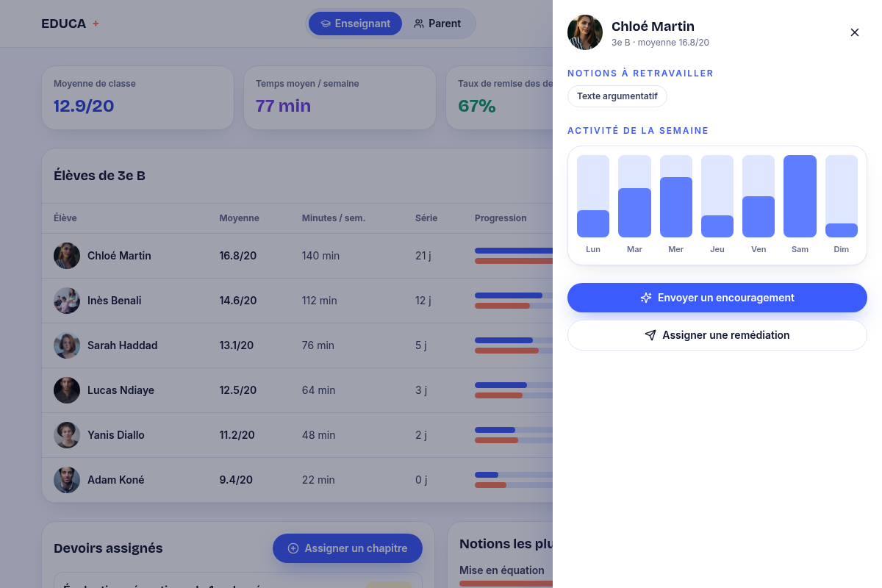Click the Élève column header
882x588 pixels.
[x=65, y=218]
